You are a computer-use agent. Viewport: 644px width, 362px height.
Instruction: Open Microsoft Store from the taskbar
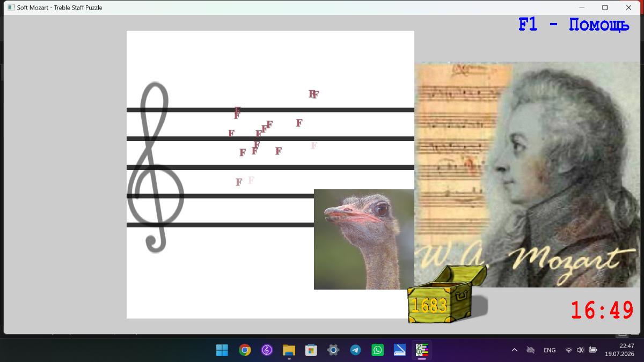pyautogui.click(x=311, y=350)
